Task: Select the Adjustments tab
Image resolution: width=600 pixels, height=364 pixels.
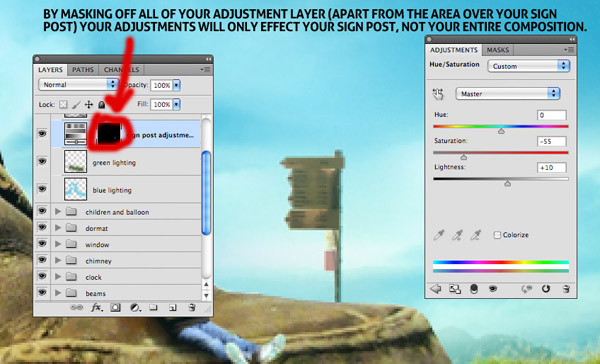Action: (x=454, y=50)
